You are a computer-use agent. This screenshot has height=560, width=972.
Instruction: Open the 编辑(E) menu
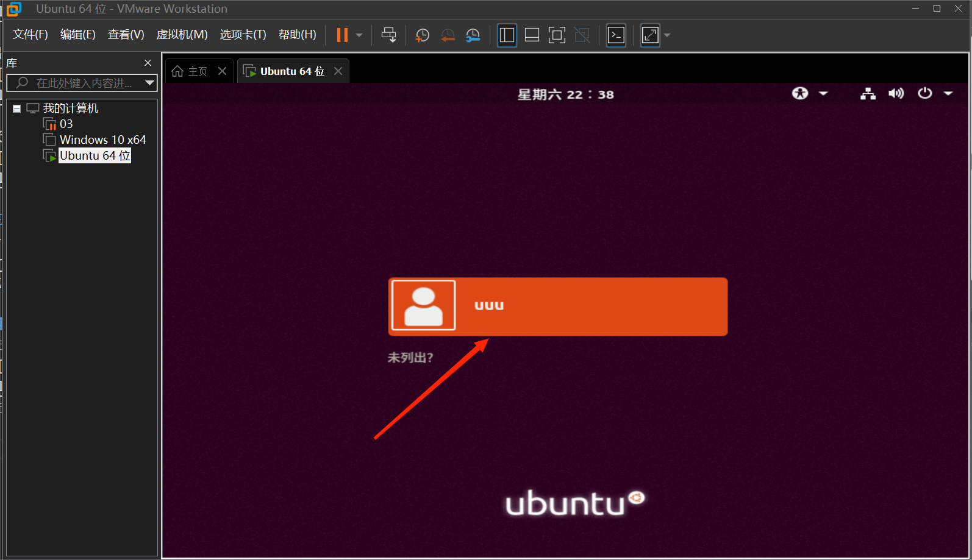[x=77, y=35]
